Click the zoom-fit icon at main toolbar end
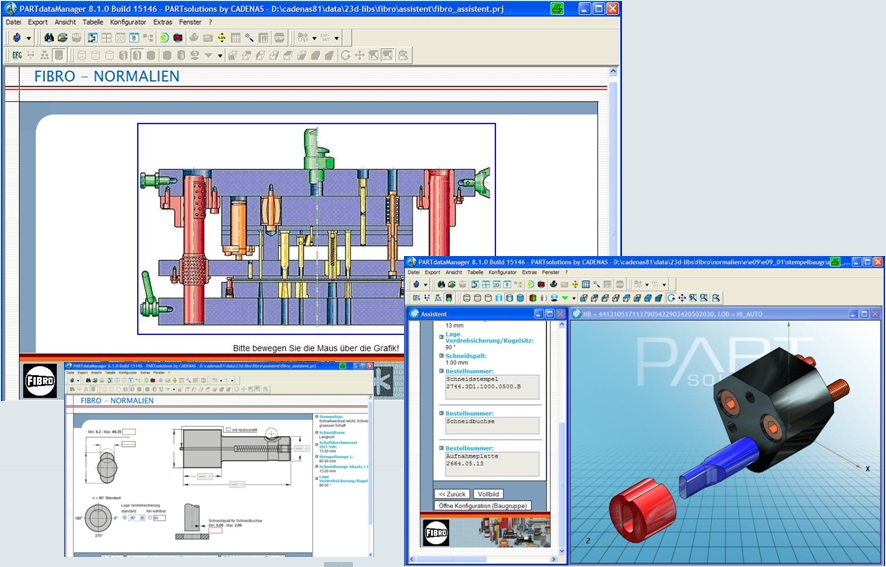 (403, 55)
